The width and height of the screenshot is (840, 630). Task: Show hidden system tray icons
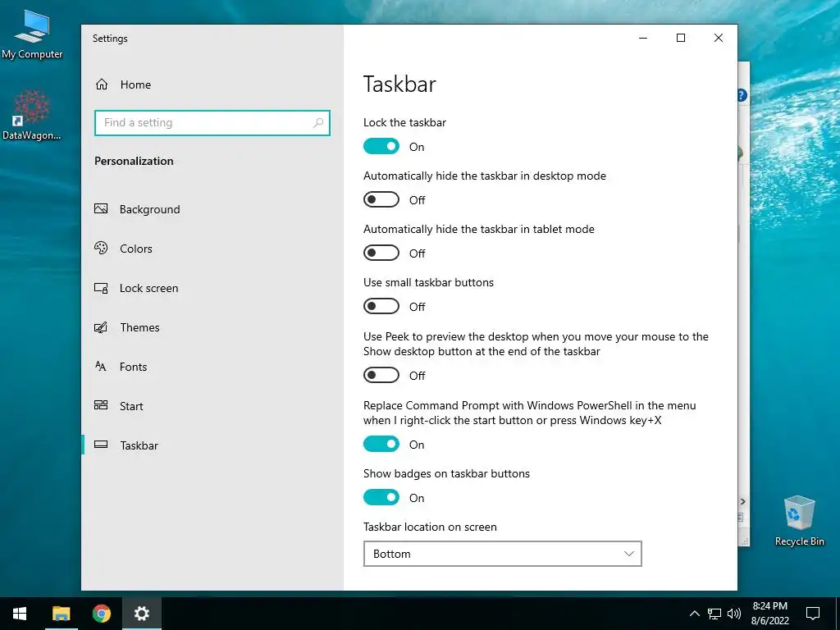point(694,614)
